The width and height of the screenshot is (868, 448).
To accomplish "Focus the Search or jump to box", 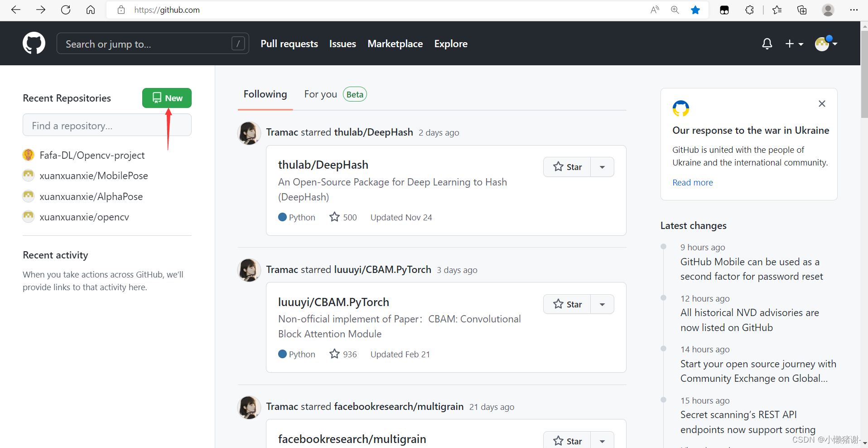I will click(153, 44).
